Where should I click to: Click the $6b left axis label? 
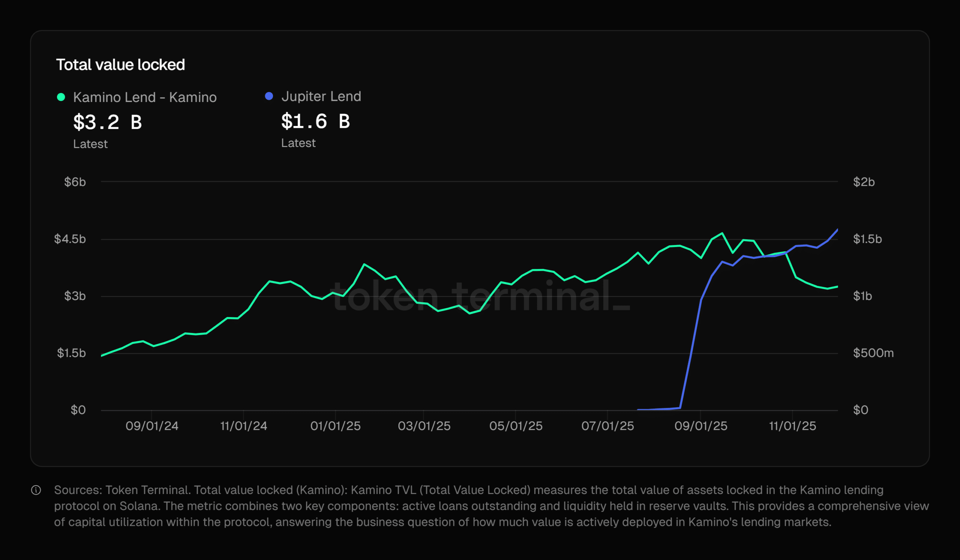coord(75,182)
